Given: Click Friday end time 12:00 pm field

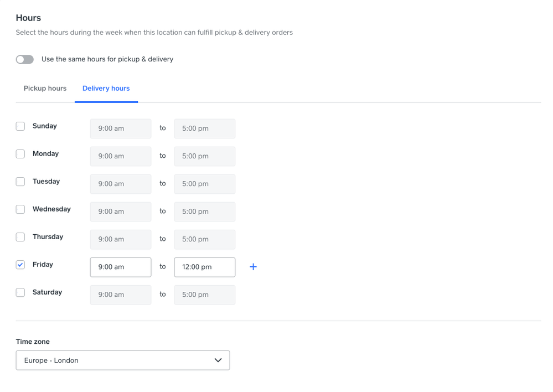Looking at the screenshot, I should (x=204, y=267).
